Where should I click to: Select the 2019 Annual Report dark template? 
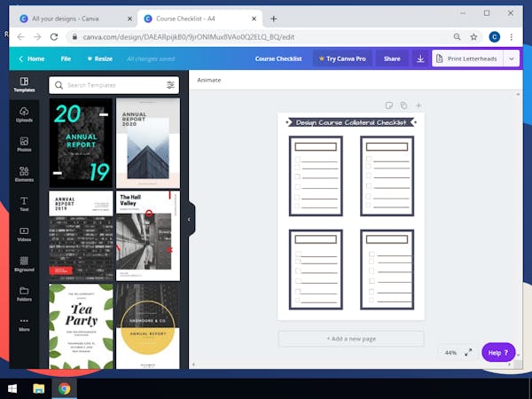pos(81,143)
